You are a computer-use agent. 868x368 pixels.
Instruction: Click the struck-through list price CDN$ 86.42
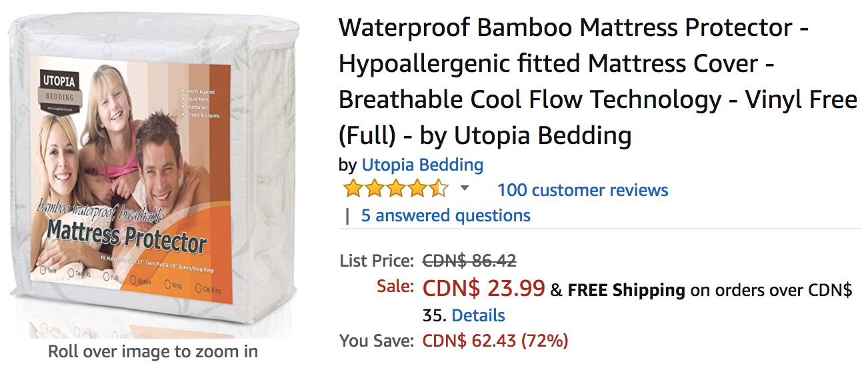click(469, 260)
